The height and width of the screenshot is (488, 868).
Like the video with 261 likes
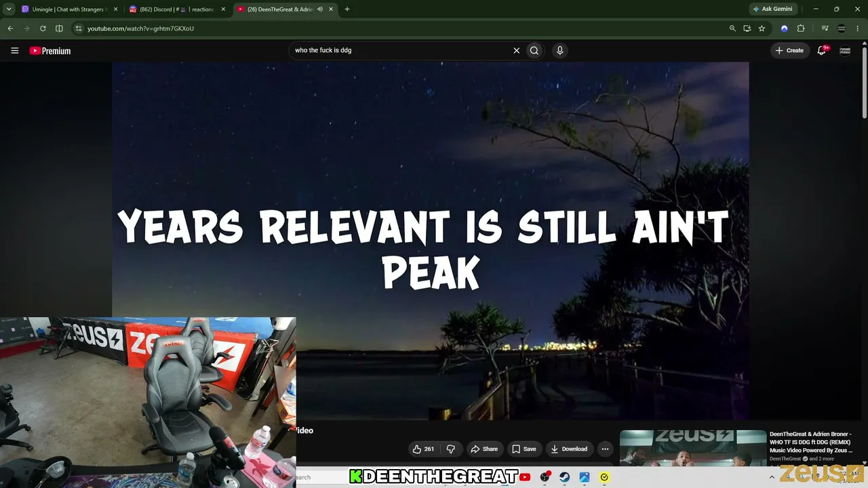click(423, 449)
